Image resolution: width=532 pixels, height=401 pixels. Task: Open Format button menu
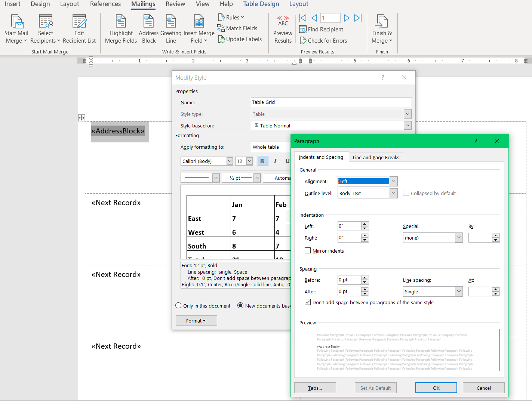click(196, 321)
